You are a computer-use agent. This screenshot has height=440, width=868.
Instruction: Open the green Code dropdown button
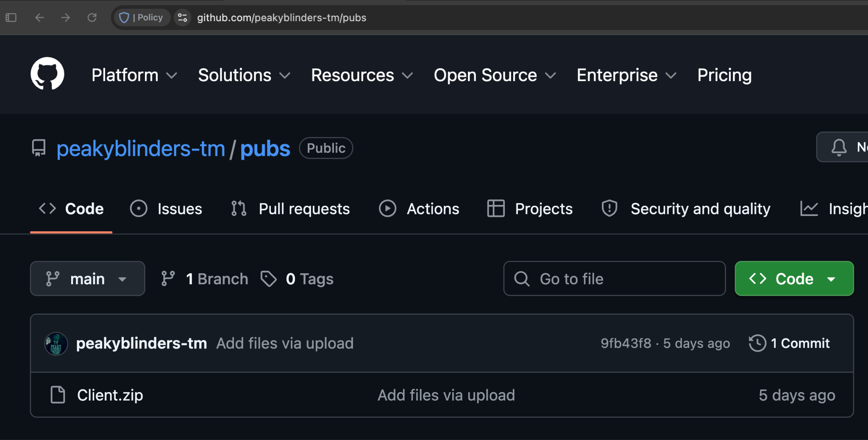click(x=794, y=278)
